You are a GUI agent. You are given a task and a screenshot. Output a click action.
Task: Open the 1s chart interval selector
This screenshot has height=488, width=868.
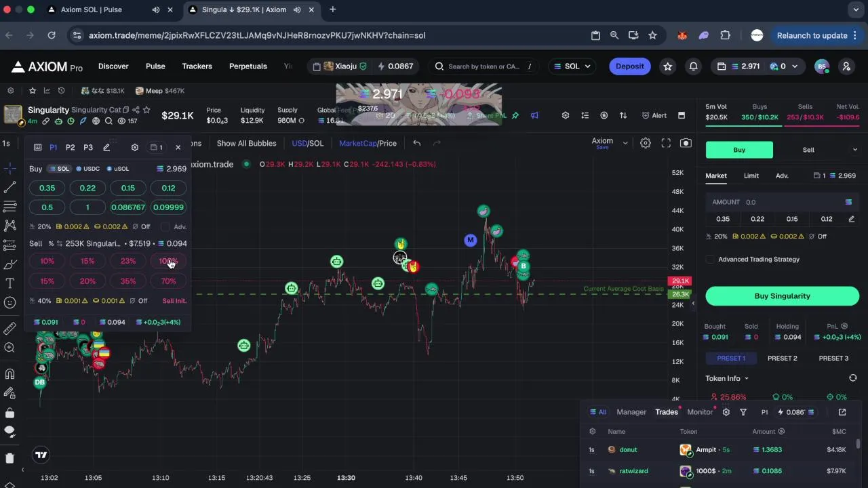point(6,143)
